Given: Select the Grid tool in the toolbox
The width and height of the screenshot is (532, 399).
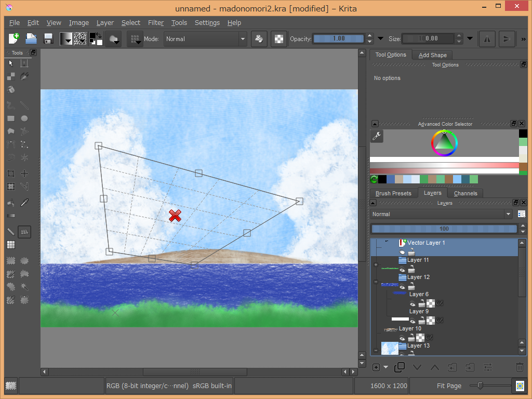Looking at the screenshot, I should (11, 245).
